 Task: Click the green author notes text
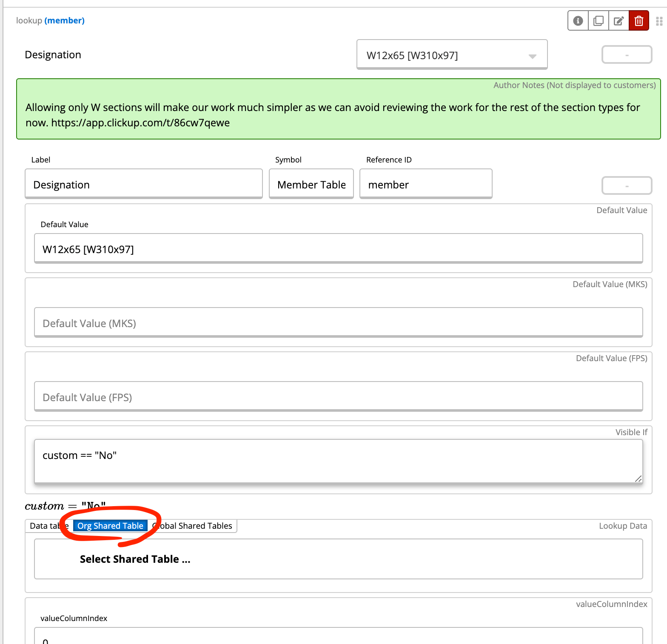click(332, 115)
